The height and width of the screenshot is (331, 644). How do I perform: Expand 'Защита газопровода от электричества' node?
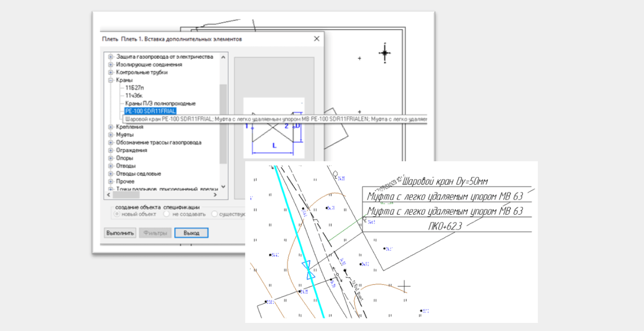pos(111,57)
